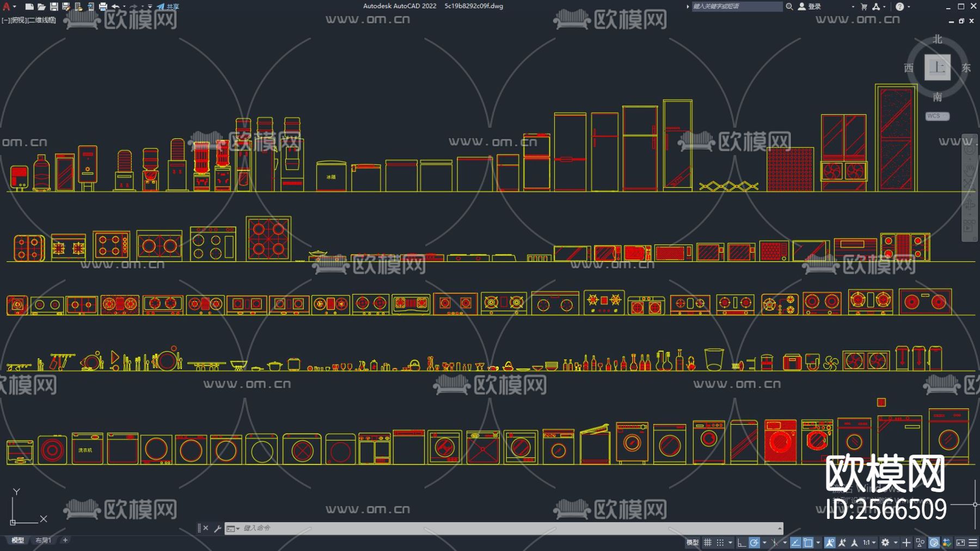Expand the sign-in account dropdown arrow

(x=853, y=7)
